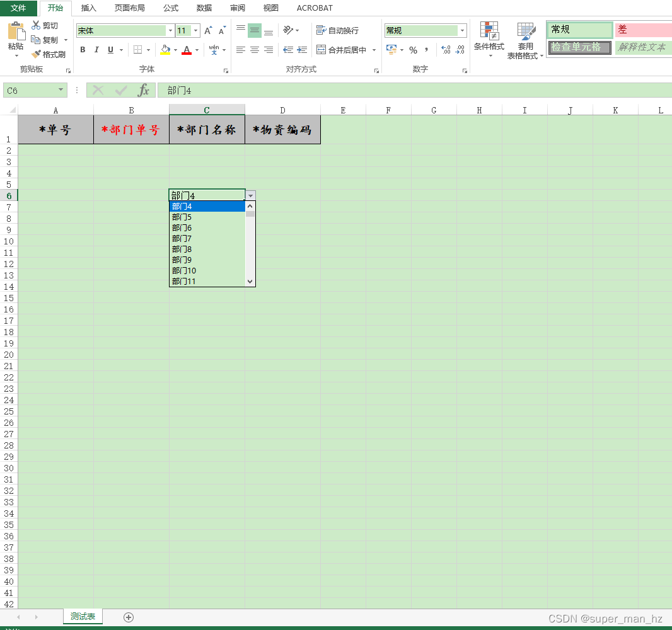This screenshot has width=672, height=630.
Task: Click the Copy (复制) icon
Action: (35, 40)
